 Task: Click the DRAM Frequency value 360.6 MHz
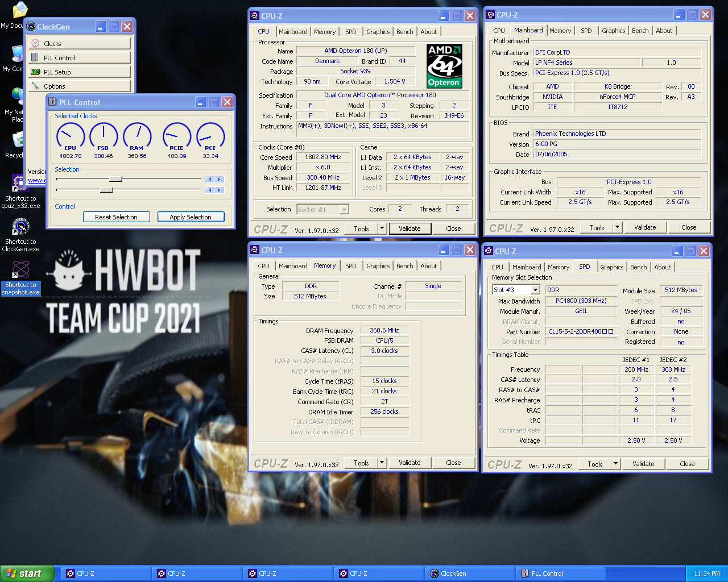[384, 330]
